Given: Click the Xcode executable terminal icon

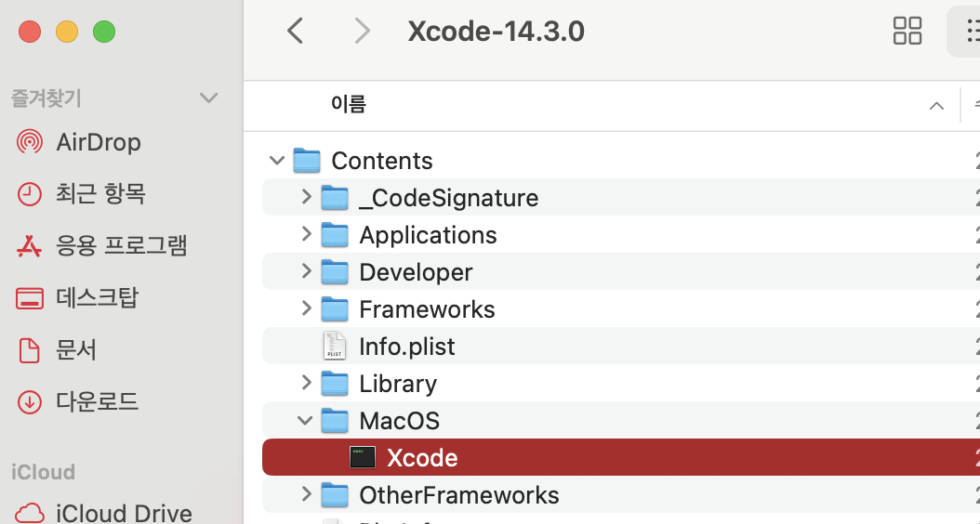Looking at the screenshot, I should pos(363,457).
